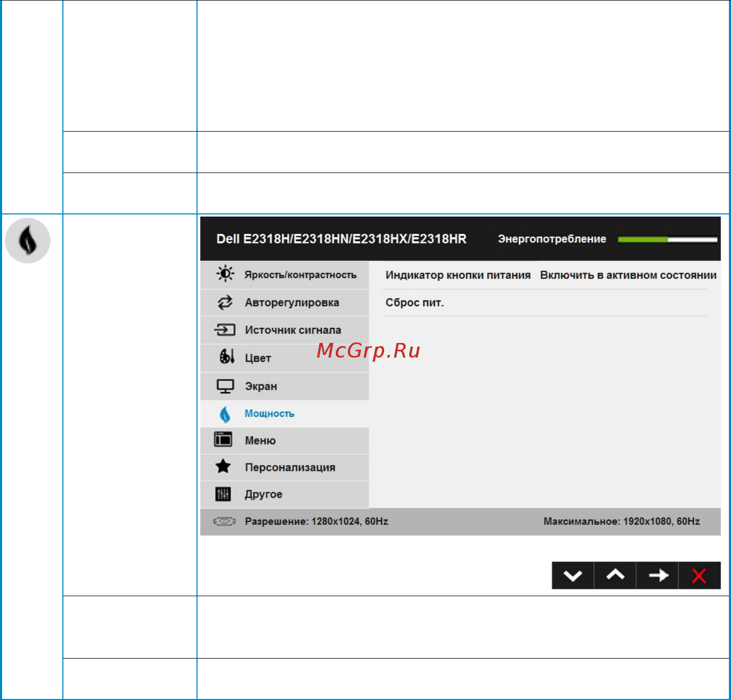Select the Сброс пит. option
Image resolution: width=731 pixels, height=700 pixels.
pyautogui.click(x=414, y=303)
